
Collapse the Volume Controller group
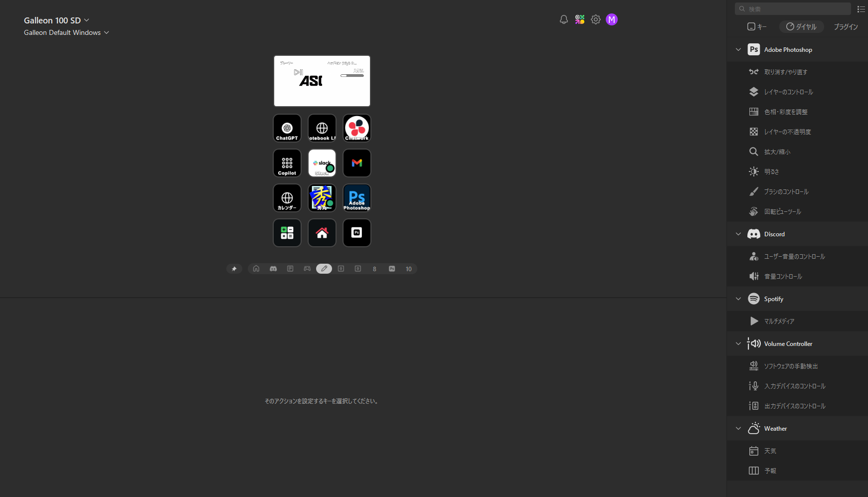[738, 343]
